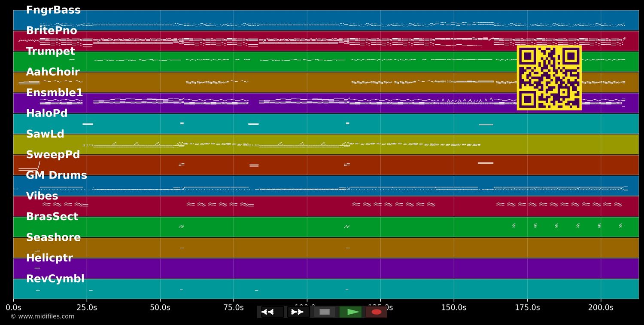Click the stop playback icon
The image size is (644, 325).
coord(325,312)
